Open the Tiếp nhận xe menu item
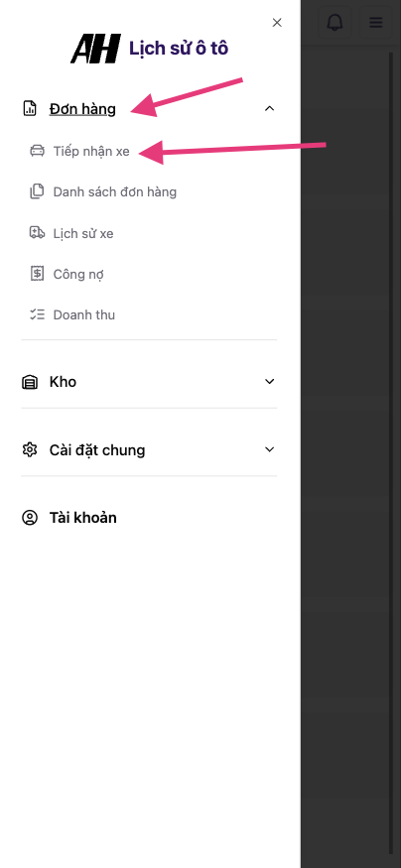The height and width of the screenshot is (868, 401). [x=91, y=151]
